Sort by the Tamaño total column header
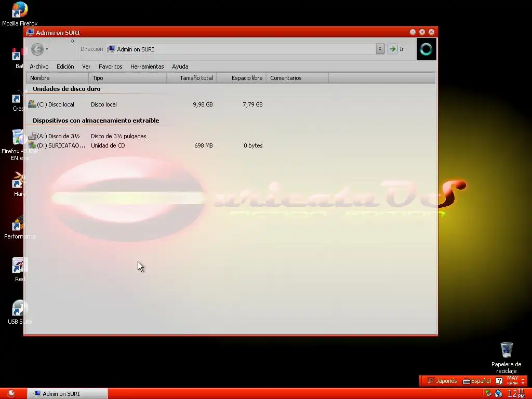Viewport: 532px width, 399px height. 191,78
